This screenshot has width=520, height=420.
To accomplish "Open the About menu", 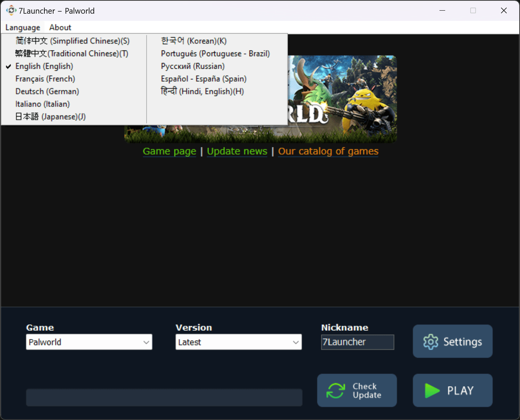I will (x=60, y=27).
